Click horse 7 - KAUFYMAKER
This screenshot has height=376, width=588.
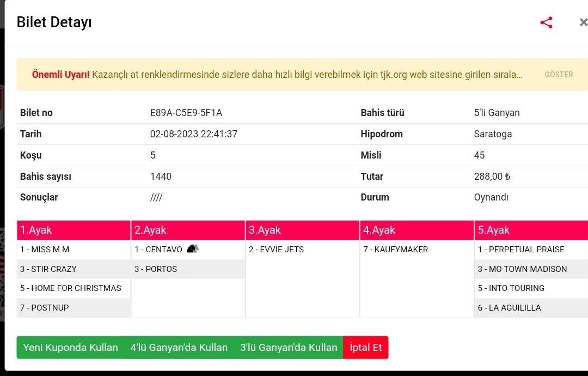click(x=396, y=250)
